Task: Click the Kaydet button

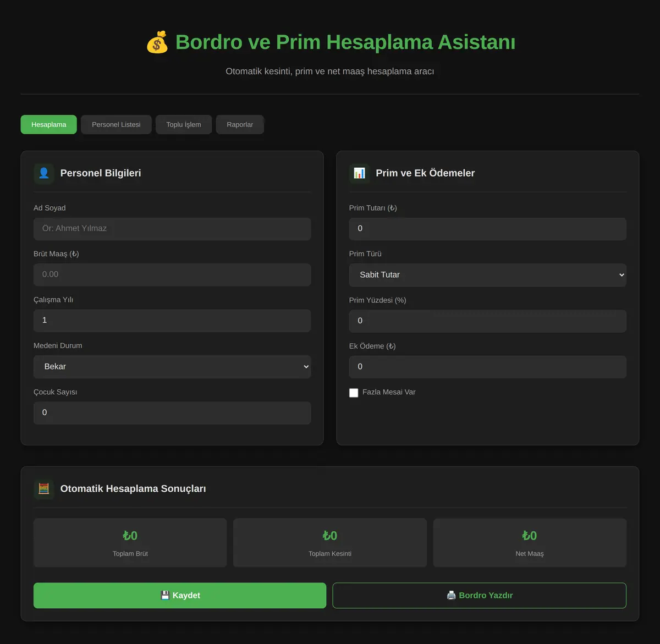Action: pyautogui.click(x=180, y=596)
